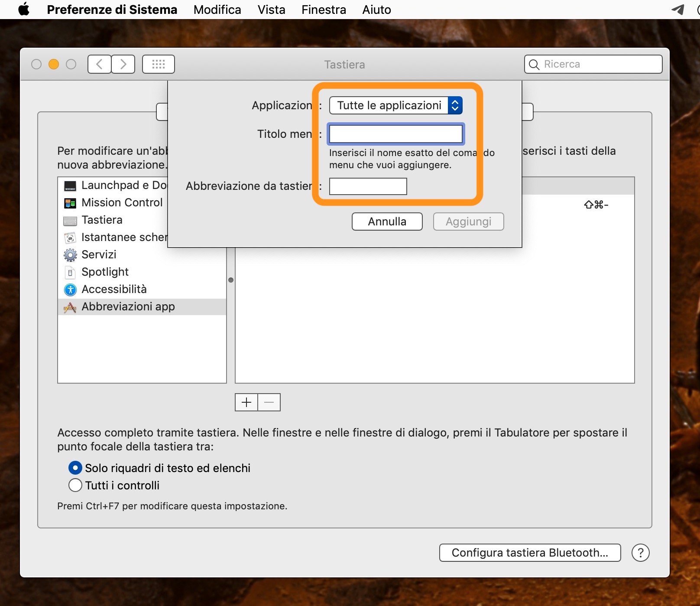The width and height of the screenshot is (700, 606).
Task: Click the Titolo menu text field
Action: [x=396, y=134]
